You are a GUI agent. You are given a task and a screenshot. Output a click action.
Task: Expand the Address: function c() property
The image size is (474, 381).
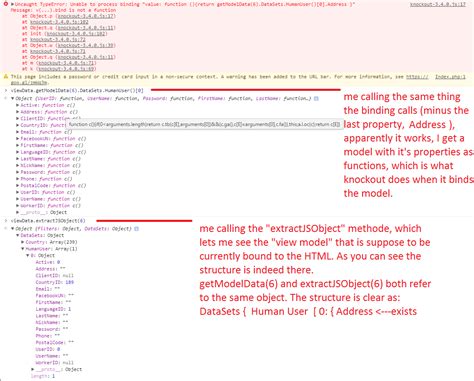click(x=18, y=112)
